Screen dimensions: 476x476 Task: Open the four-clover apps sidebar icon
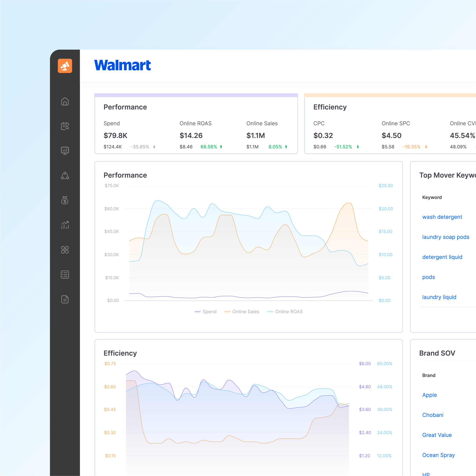click(x=65, y=250)
